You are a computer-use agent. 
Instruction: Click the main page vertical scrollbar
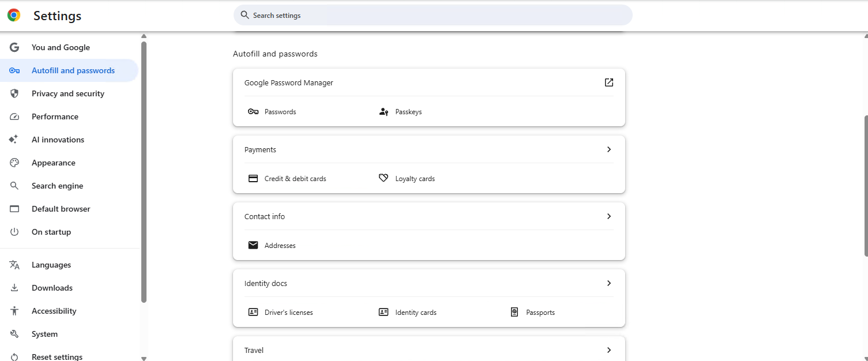coord(865,186)
